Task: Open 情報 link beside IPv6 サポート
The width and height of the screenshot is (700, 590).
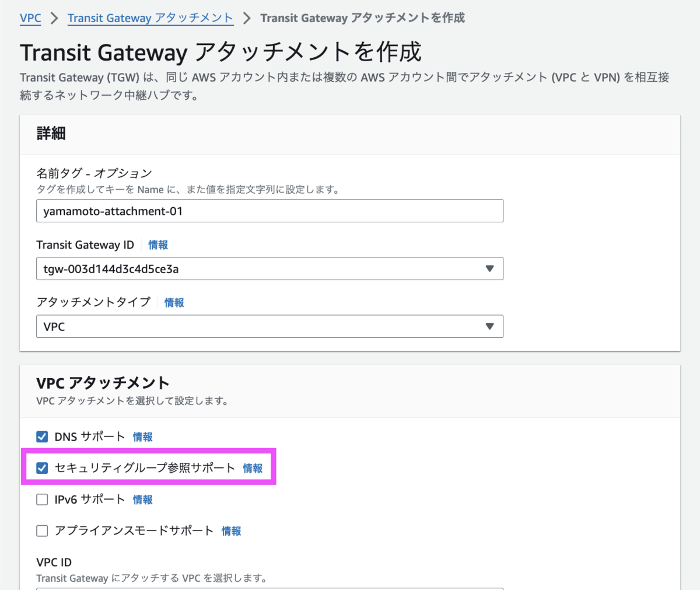Action: [x=143, y=500]
